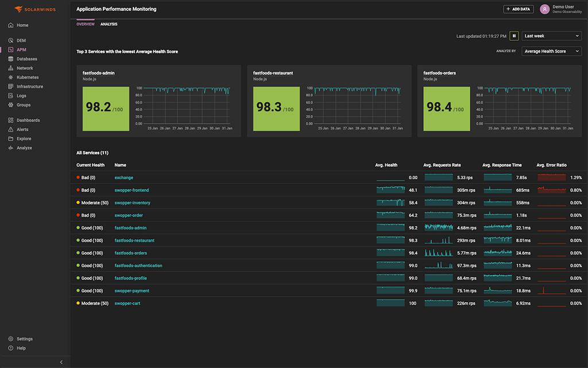Open the DEM section in the sidebar
Image resolution: width=588 pixels, height=368 pixels.
click(x=23, y=40)
